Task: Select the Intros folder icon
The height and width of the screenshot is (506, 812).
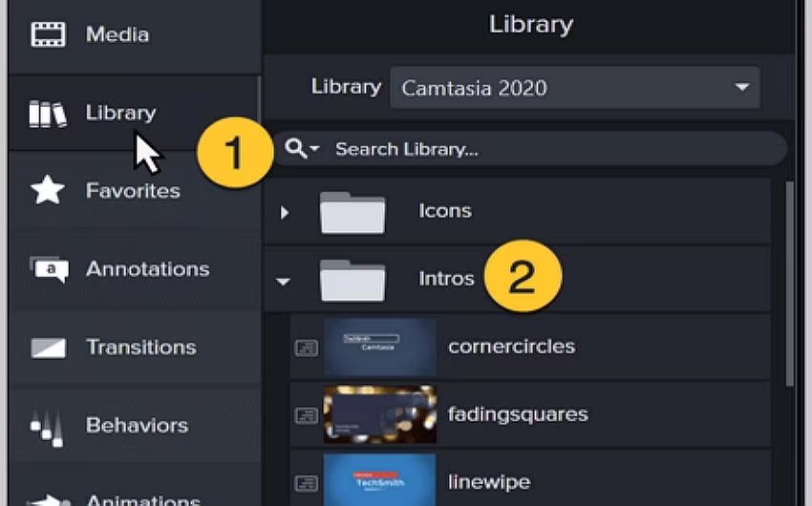Action: click(353, 281)
